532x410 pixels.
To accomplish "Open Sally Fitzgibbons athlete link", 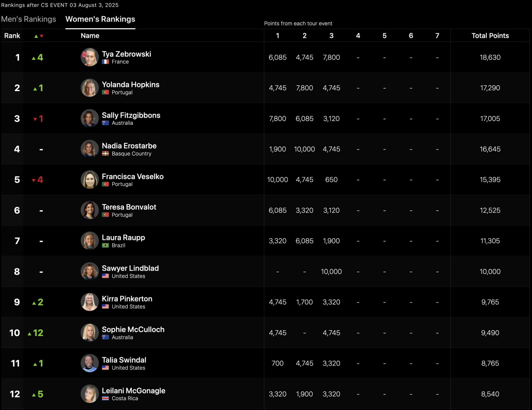I will pos(131,115).
